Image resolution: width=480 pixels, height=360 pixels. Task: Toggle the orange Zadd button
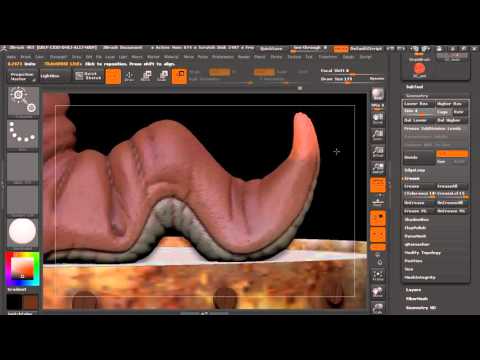tap(265, 72)
